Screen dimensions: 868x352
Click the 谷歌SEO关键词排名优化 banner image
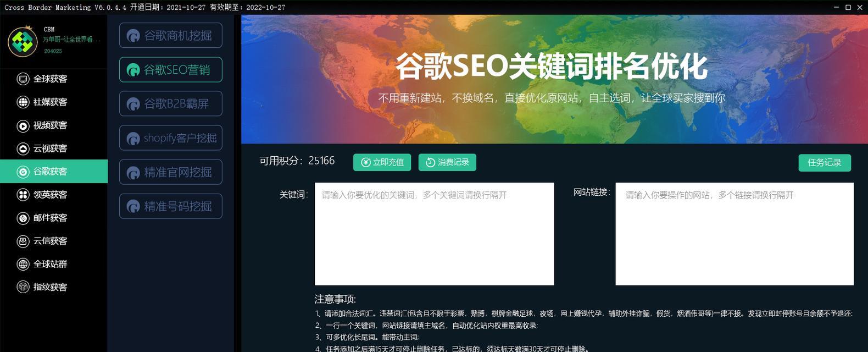coord(554,79)
